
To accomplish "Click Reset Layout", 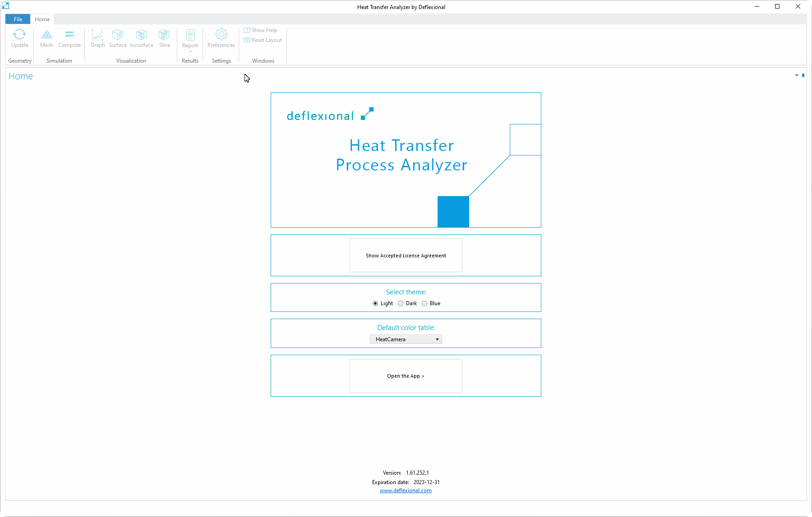I will pyautogui.click(x=263, y=40).
